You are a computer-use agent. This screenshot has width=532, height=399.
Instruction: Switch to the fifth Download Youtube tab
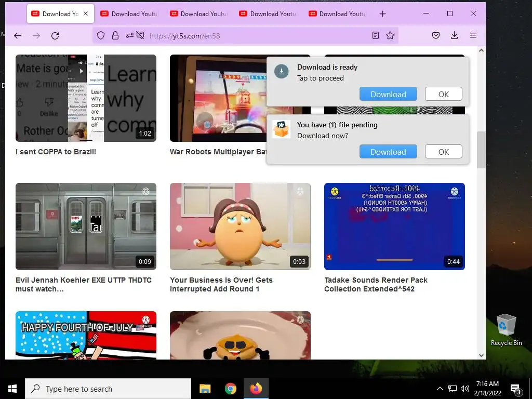pyautogui.click(x=337, y=14)
